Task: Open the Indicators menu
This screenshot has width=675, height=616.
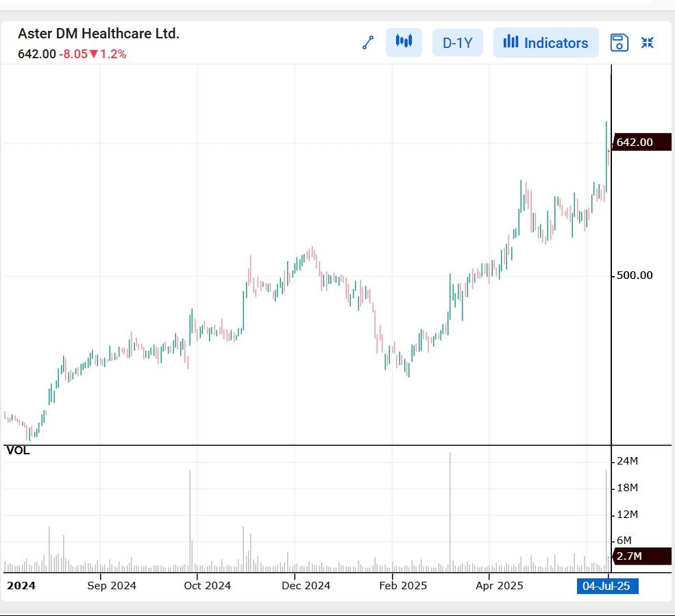Action: click(546, 42)
